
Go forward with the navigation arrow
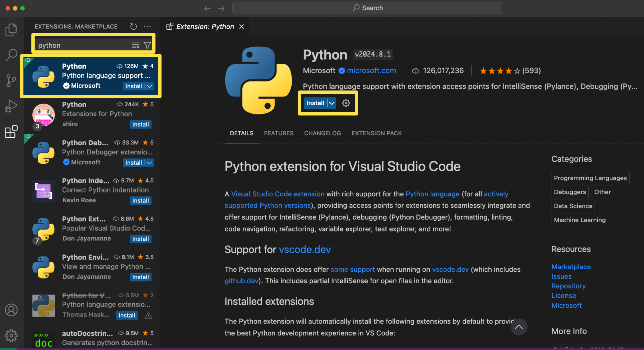(x=221, y=8)
